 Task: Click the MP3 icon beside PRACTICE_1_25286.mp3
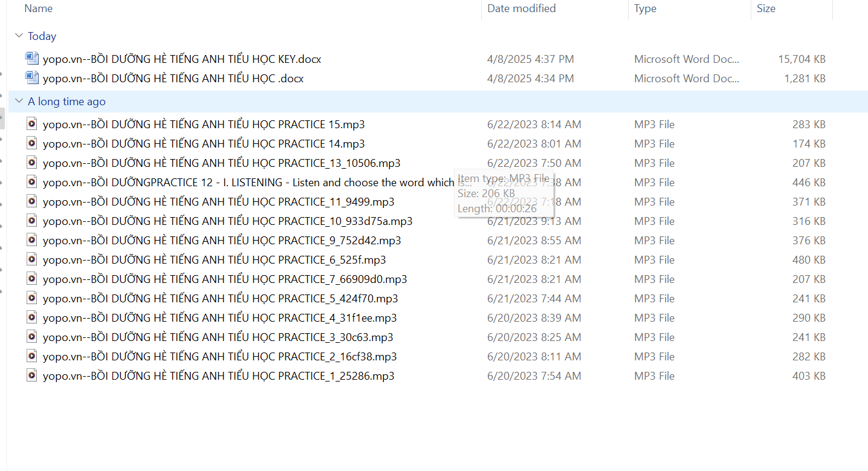tap(32, 375)
